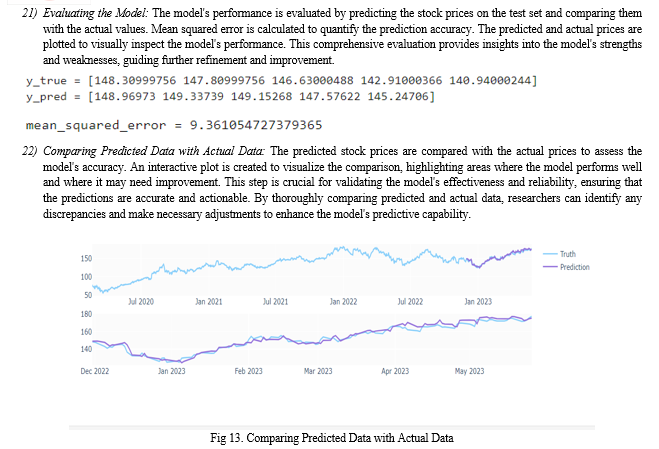Click the Dec 2022 range label
Image resolution: width=659 pixels, height=449 pixels.
click(94, 371)
